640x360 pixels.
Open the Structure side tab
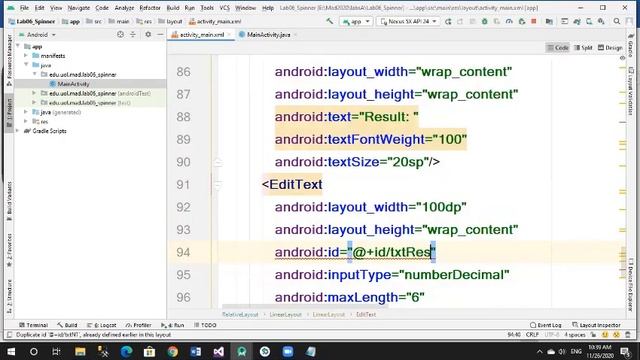pos(9,297)
